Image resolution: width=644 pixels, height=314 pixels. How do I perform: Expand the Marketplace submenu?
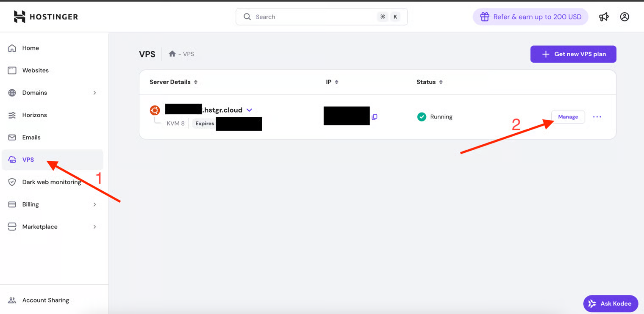click(94, 227)
